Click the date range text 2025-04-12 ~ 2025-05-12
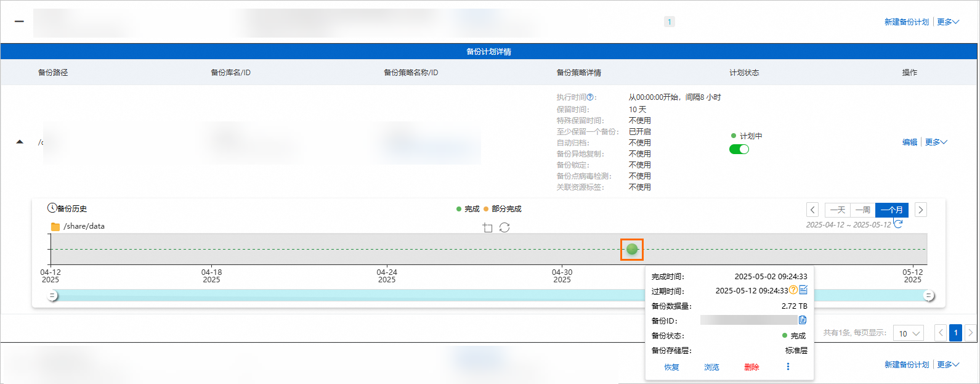The width and height of the screenshot is (980, 384). [848, 224]
